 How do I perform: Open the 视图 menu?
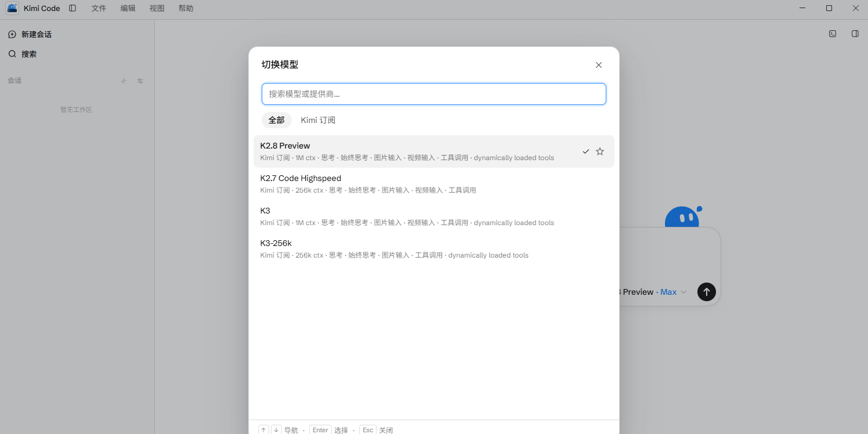157,8
